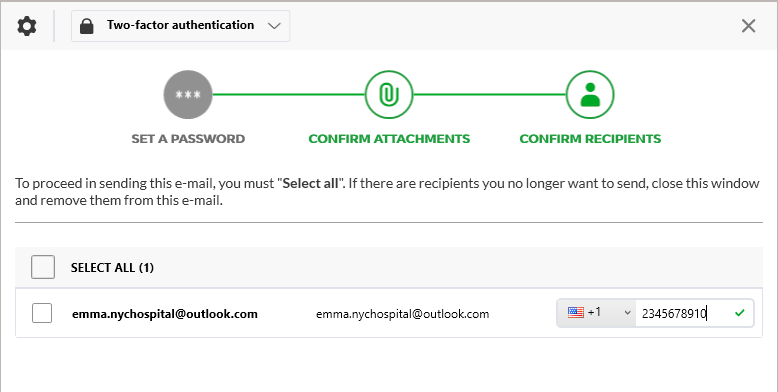Click the green checkmark in phone field

tap(740, 313)
